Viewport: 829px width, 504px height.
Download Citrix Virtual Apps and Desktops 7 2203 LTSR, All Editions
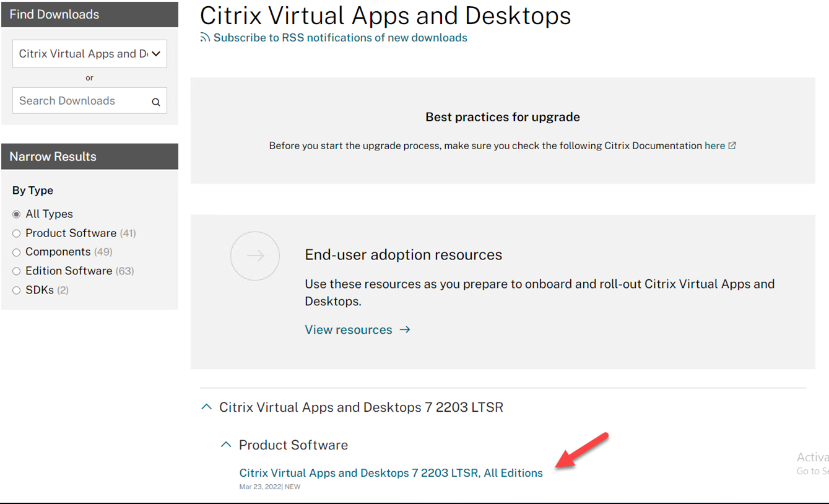tap(391, 472)
